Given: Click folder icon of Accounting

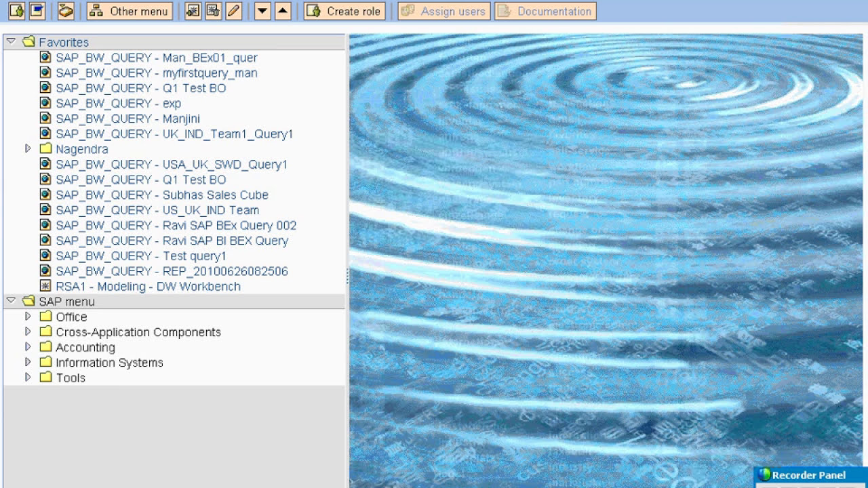Looking at the screenshot, I should pyautogui.click(x=45, y=347).
